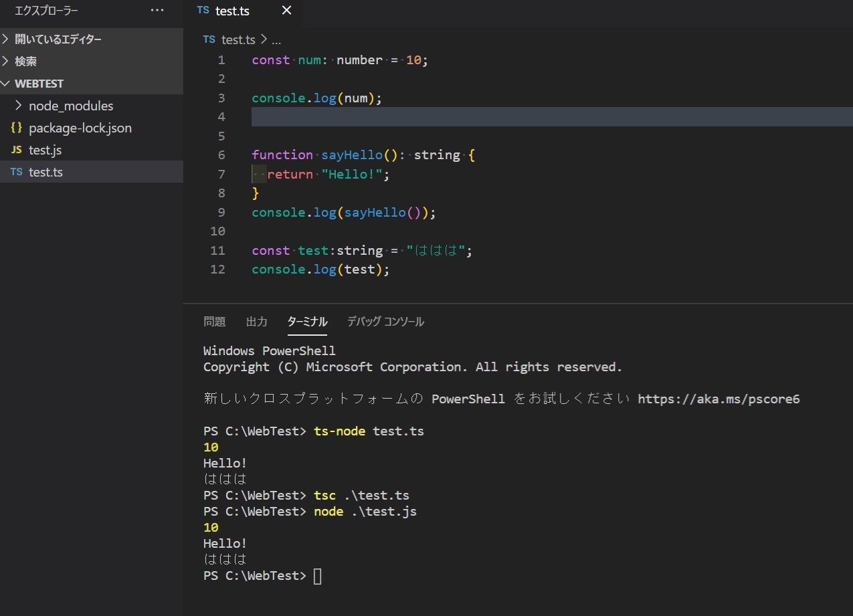Screen dimensions: 853x616
Task: Close the test.ts editor tab
Action: (x=286, y=10)
